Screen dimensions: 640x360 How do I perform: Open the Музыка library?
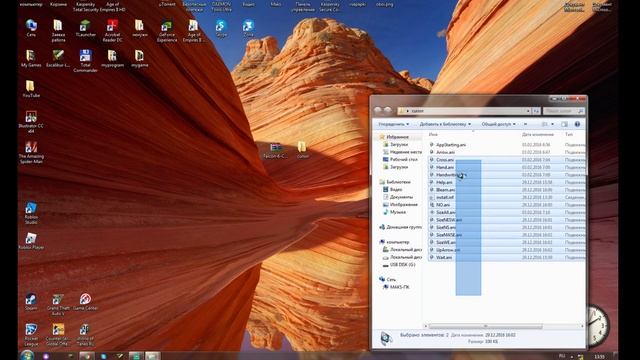394,212
